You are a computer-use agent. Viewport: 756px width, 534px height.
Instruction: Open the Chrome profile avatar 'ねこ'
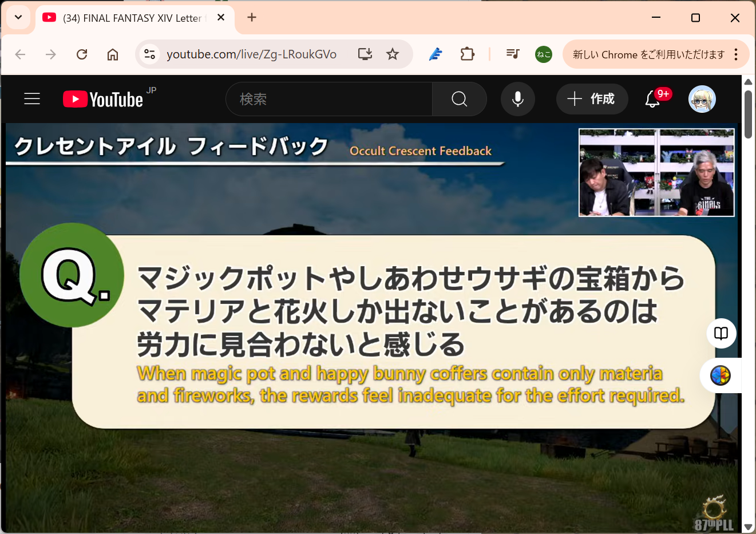point(544,54)
